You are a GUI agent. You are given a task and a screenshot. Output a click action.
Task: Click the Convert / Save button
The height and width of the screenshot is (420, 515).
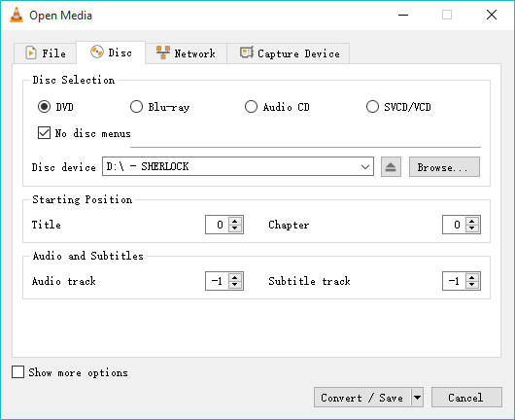pos(361,398)
